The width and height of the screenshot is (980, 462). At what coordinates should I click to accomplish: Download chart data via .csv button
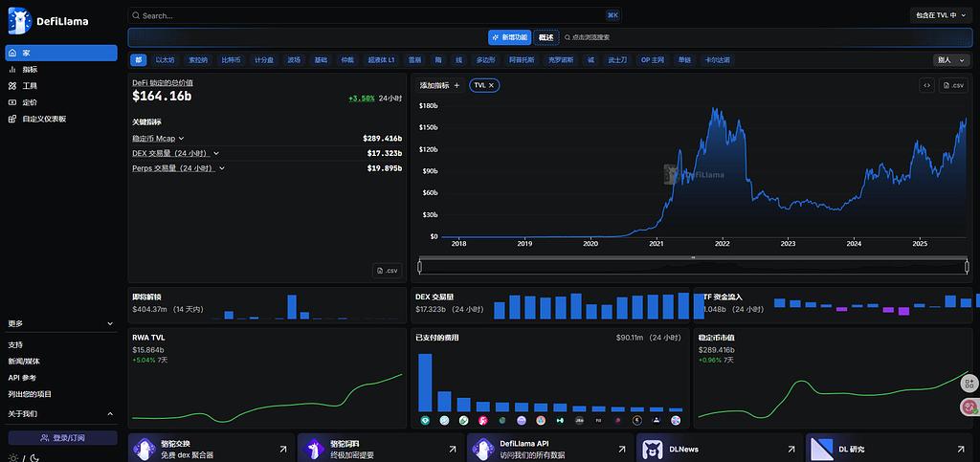[x=953, y=85]
